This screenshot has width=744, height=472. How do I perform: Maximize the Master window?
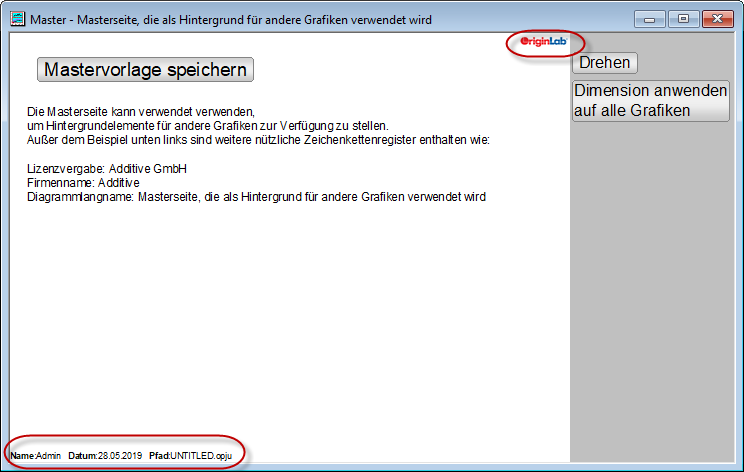(683, 19)
